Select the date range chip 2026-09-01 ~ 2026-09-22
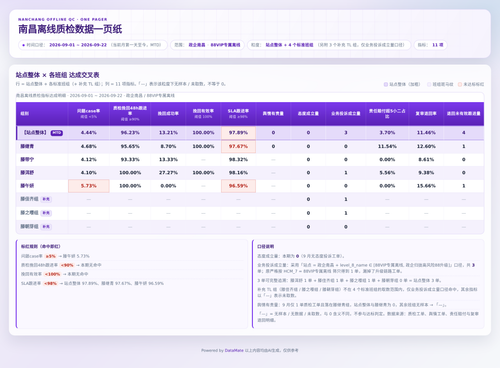 (x=93, y=45)
